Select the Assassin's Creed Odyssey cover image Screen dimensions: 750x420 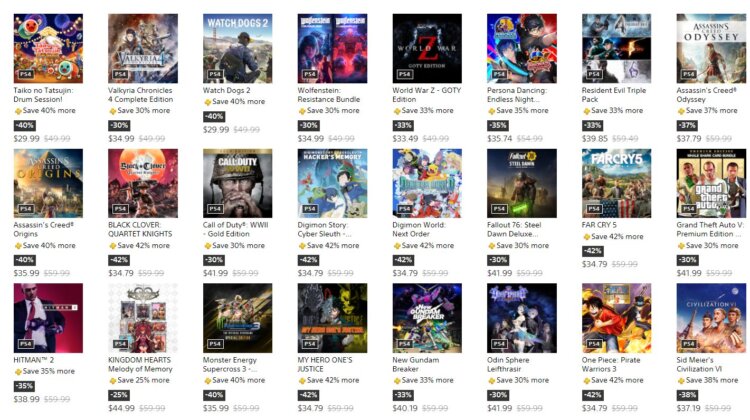[711, 48]
